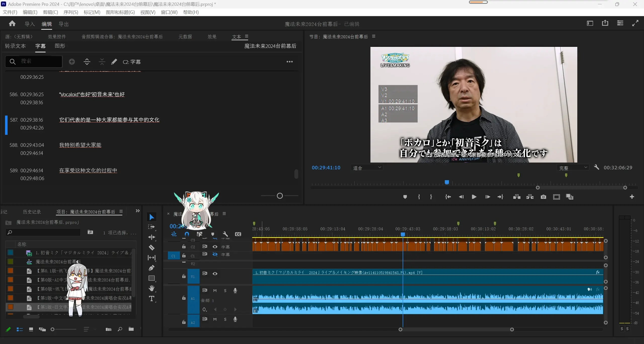The width and height of the screenshot is (644, 344).
Task: Open the Workspaces icon in header
Action: [620, 23]
